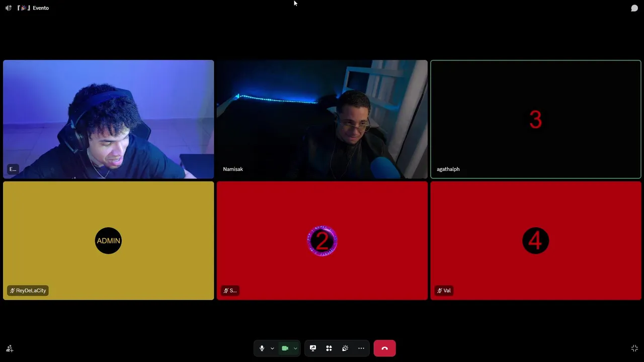This screenshot has width=644, height=362.
Task: Start sharing your screen
Action: pyautogui.click(x=313, y=348)
